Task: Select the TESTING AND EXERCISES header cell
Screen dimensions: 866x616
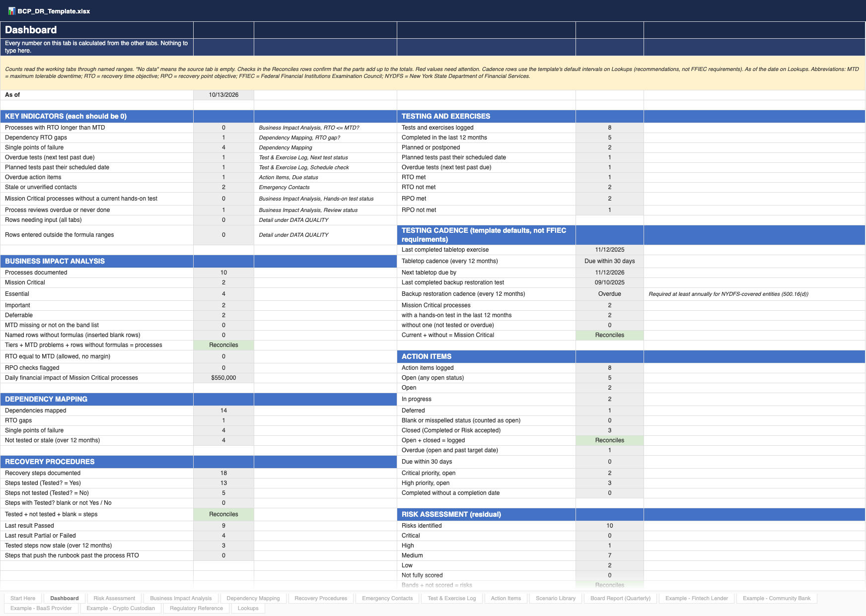Action: click(x=486, y=116)
